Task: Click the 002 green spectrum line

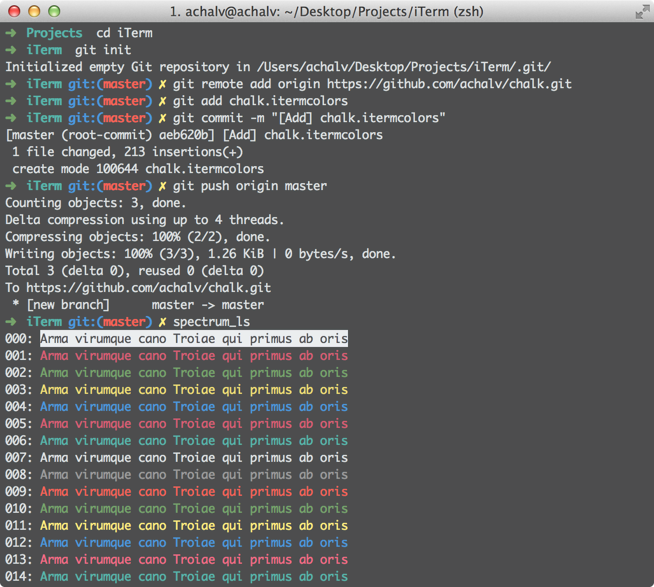Action: click(x=194, y=373)
